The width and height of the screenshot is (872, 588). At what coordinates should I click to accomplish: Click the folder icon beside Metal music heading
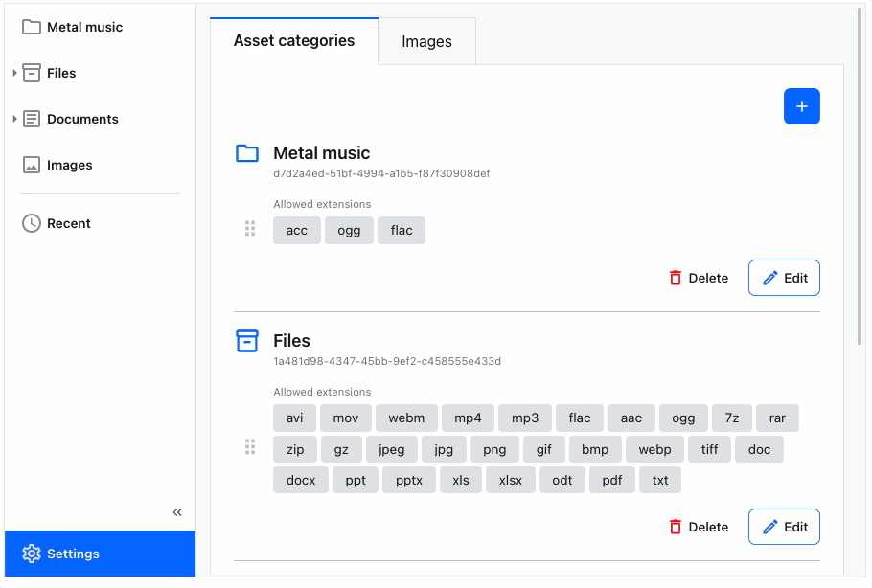coord(247,153)
